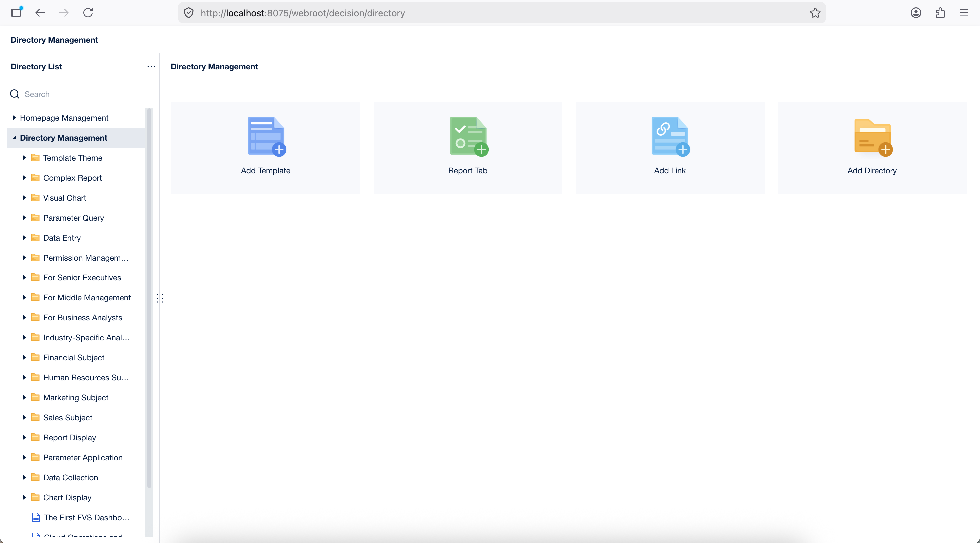Select the Marketing Subject folder

point(76,397)
